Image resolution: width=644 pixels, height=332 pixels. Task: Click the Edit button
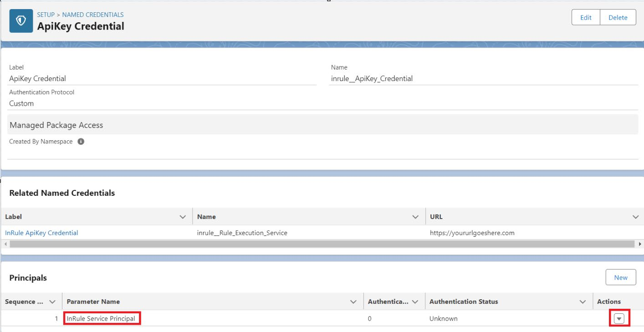[586, 17]
